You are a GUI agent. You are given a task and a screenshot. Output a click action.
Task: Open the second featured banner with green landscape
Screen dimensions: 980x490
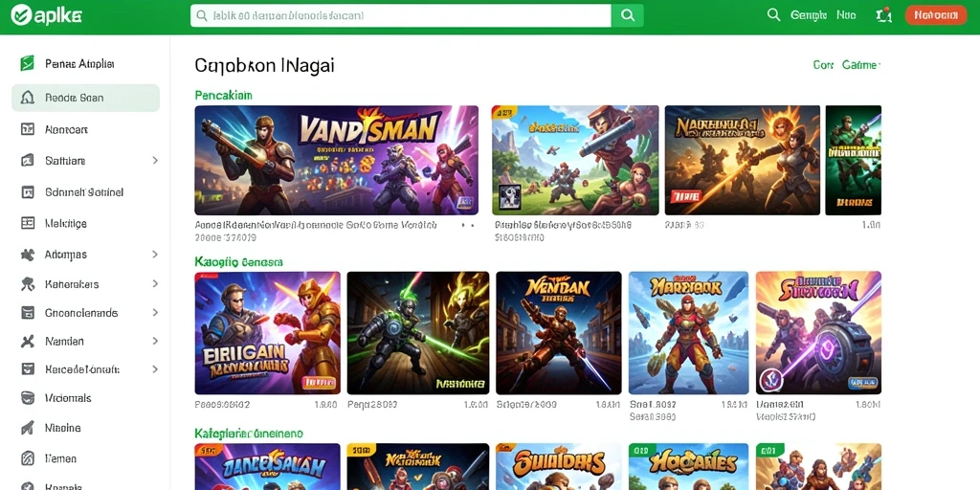point(575,160)
